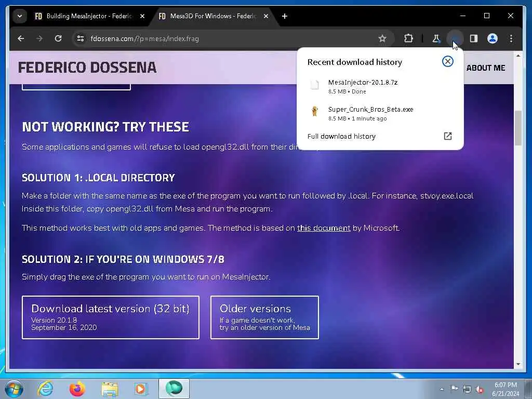Image resolution: width=532 pixels, height=399 pixels.
Task: Close the Building MesaInjector tab
Action: (142, 16)
